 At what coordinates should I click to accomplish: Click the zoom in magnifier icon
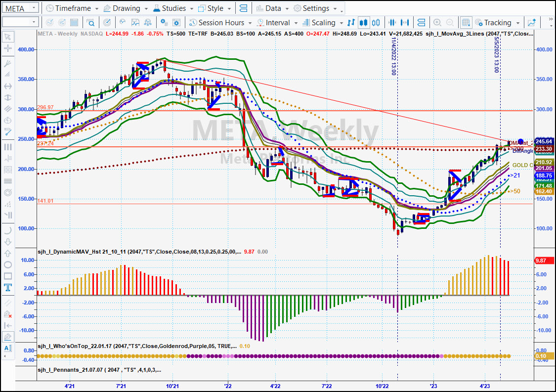[x=437, y=23]
